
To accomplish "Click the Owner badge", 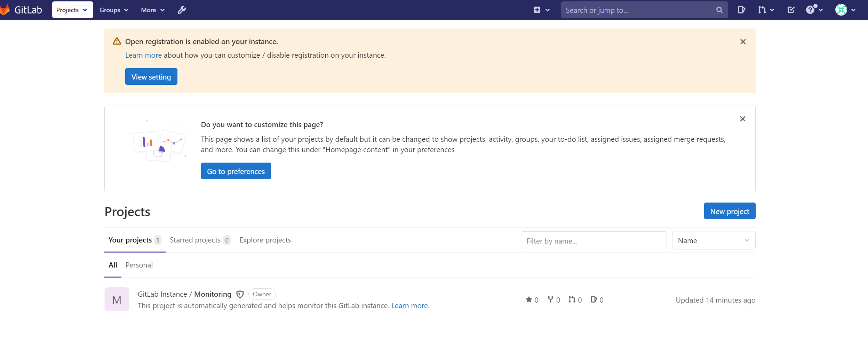I will coord(262,294).
